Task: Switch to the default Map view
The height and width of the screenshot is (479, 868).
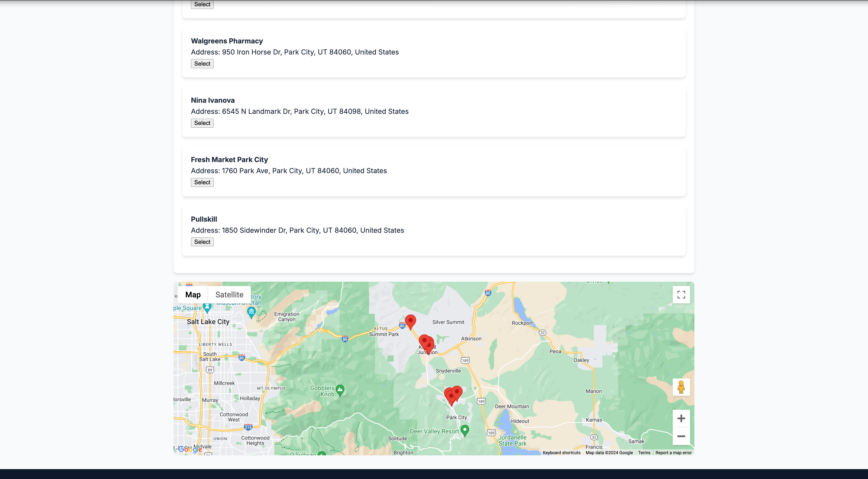Action: coord(193,295)
